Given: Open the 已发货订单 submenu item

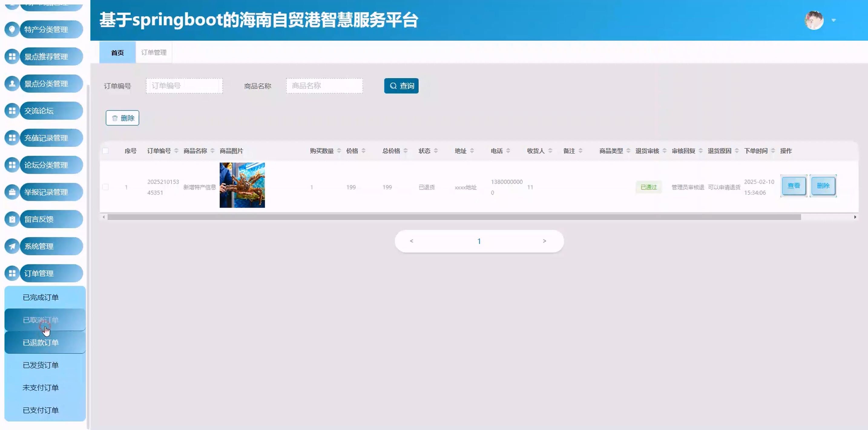Looking at the screenshot, I should (41, 365).
